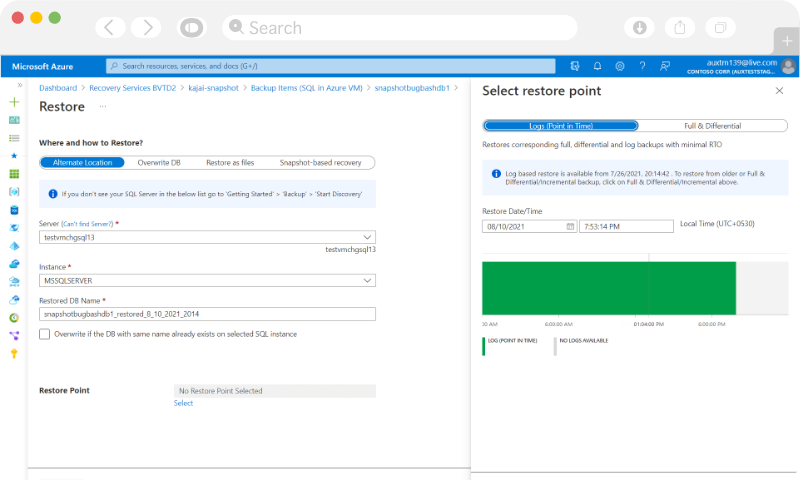Click the info icon in restore point notice
The height and width of the screenshot is (480, 800).
coord(496,173)
